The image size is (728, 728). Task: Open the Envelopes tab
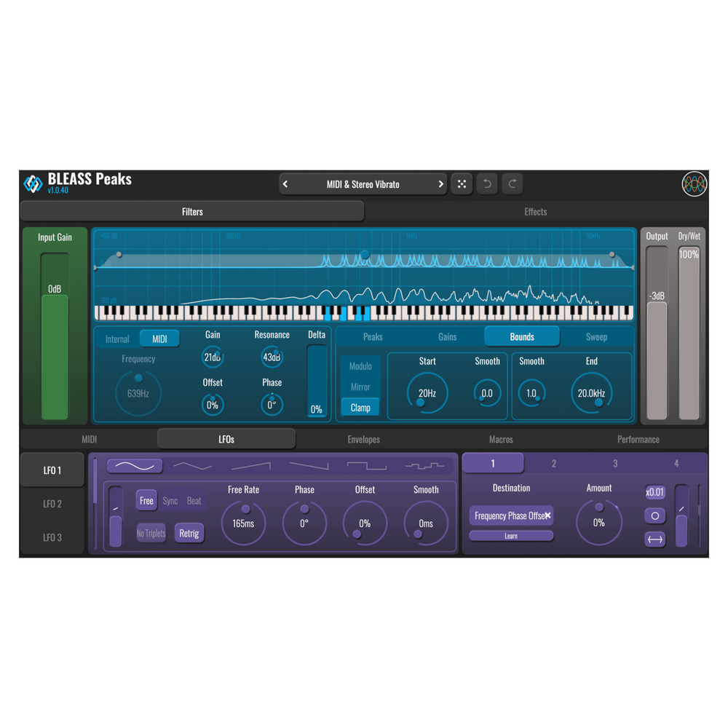pos(363,439)
